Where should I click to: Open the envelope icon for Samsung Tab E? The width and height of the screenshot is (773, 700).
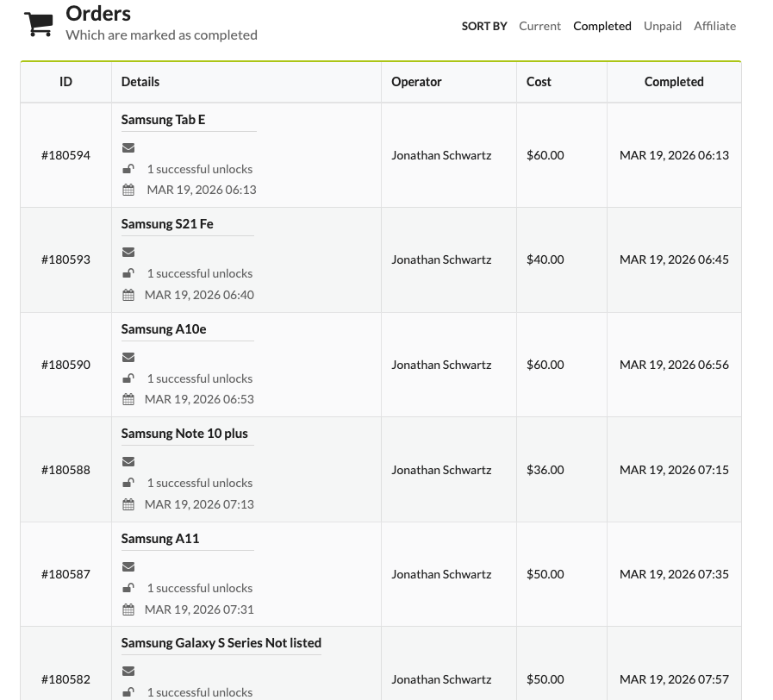(x=128, y=147)
